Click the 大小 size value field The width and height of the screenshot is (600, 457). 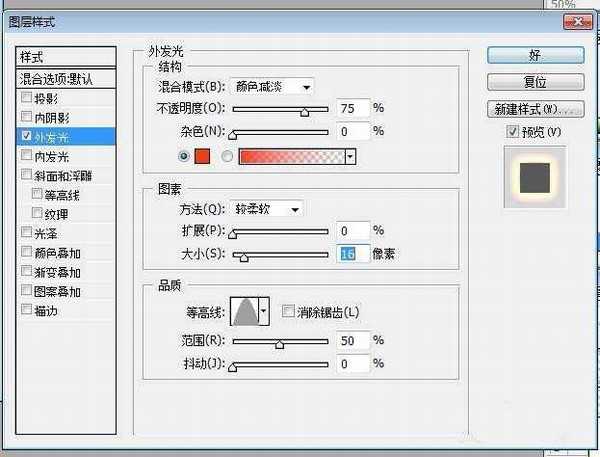[x=353, y=254]
